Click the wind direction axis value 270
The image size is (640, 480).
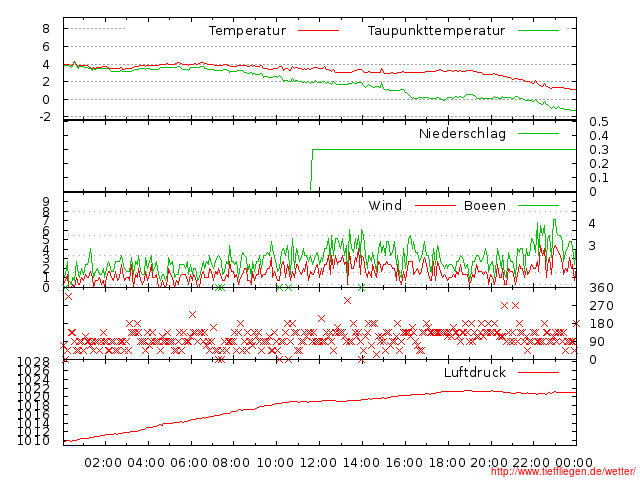pos(601,306)
